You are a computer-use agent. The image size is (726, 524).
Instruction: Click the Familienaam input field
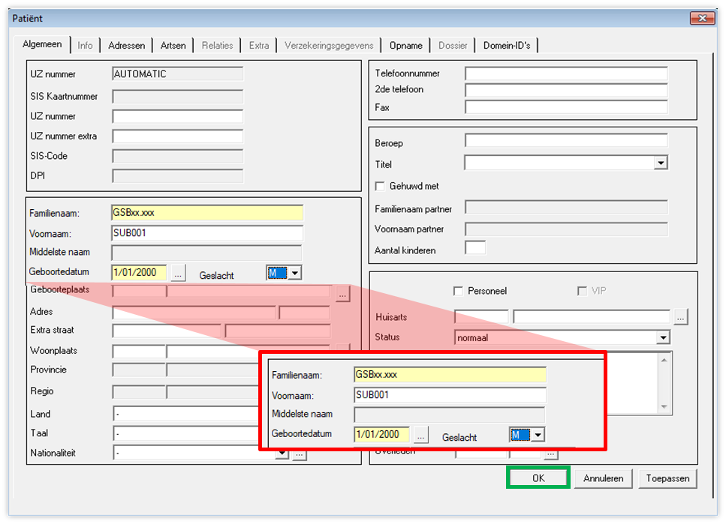point(207,213)
